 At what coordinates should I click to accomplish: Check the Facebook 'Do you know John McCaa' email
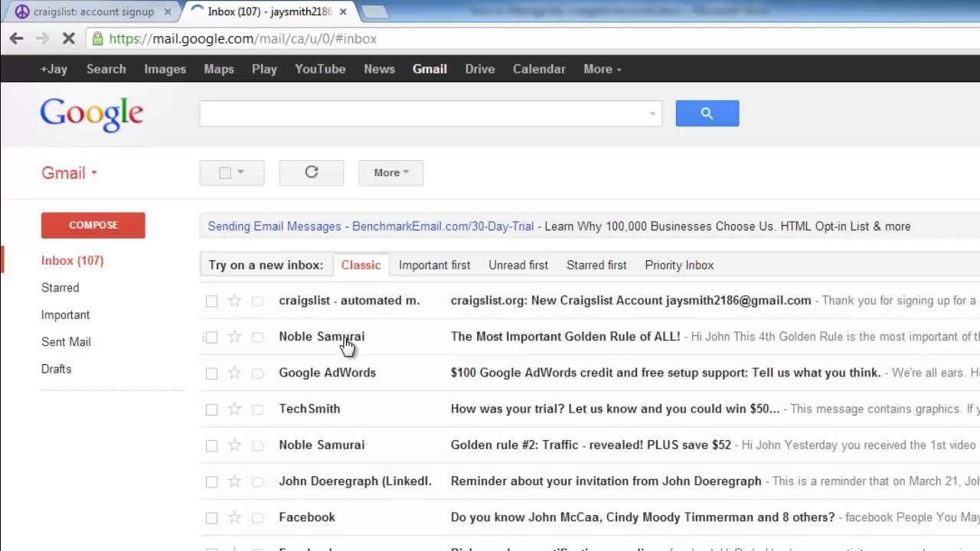tap(211, 517)
